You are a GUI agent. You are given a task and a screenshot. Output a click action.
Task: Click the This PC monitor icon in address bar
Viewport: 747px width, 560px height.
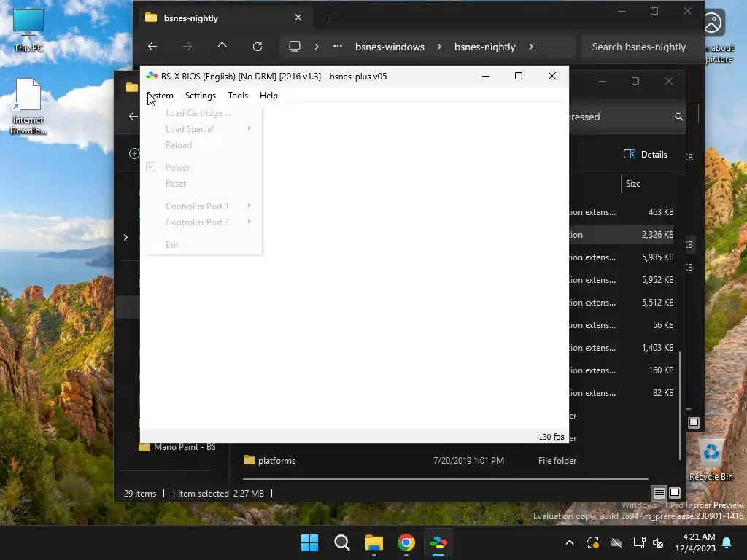tap(295, 47)
